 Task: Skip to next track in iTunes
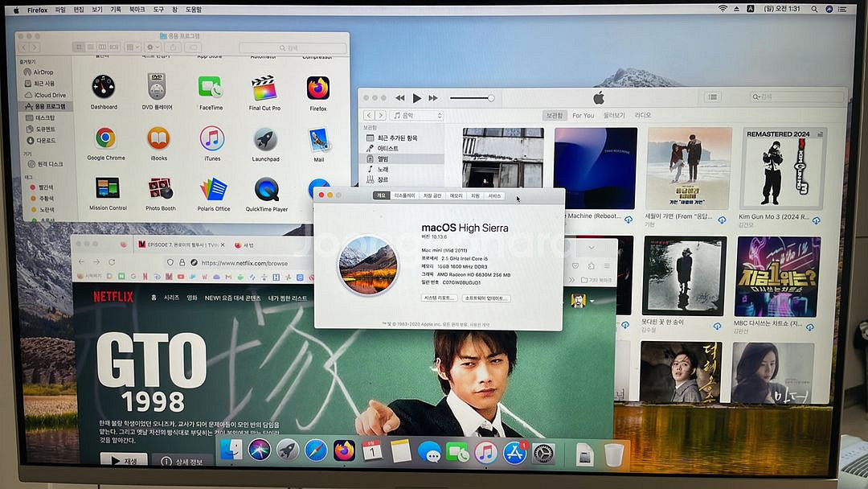tap(433, 98)
